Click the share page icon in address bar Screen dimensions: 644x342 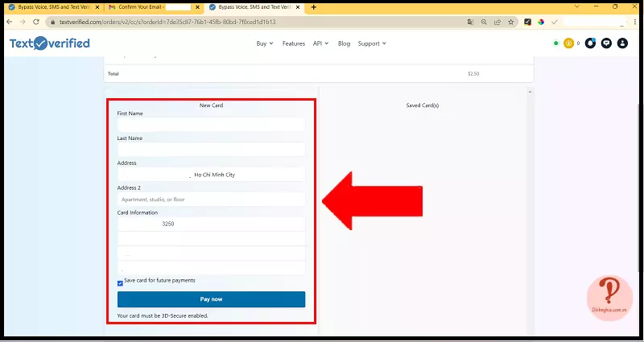tap(497, 23)
